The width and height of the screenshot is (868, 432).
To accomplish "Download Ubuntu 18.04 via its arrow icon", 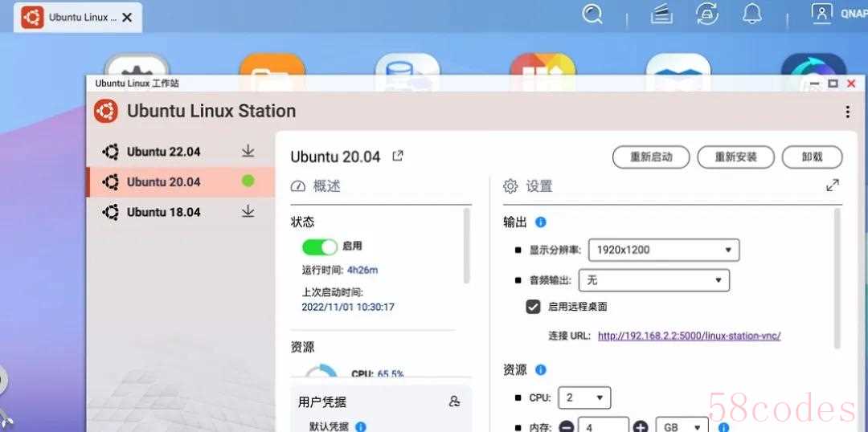I will pyautogui.click(x=248, y=211).
